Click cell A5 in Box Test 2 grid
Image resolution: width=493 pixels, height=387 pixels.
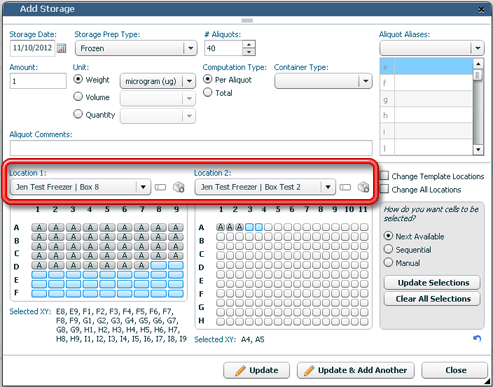coord(259,227)
